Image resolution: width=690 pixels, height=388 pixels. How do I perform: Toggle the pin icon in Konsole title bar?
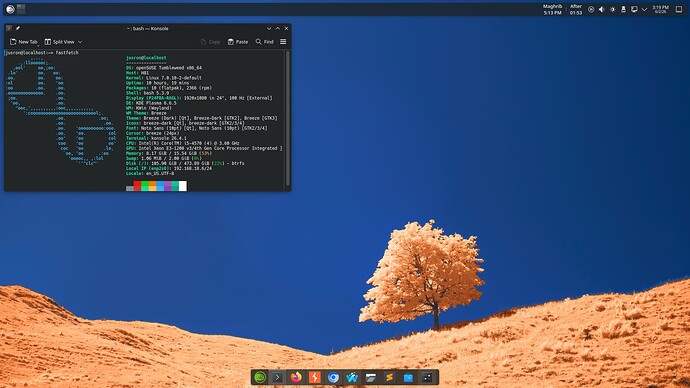tap(18, 28)
